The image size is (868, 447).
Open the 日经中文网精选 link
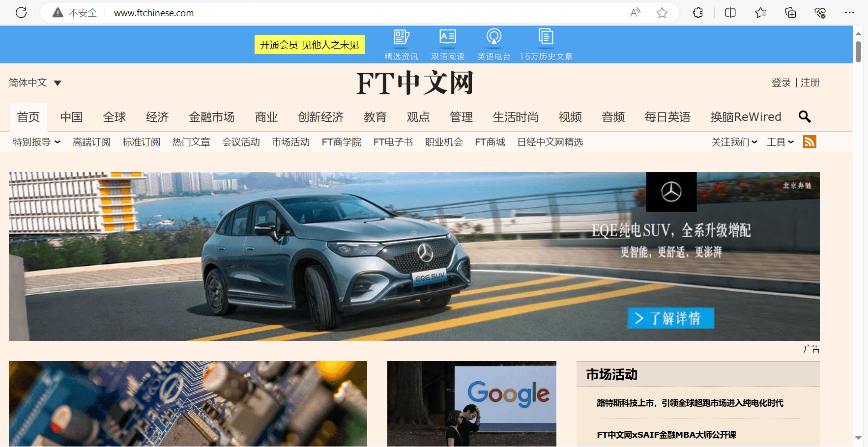550,142
